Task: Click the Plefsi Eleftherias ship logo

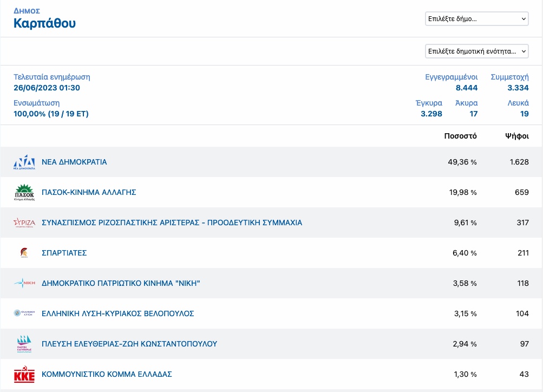Action: coord(24,343)
